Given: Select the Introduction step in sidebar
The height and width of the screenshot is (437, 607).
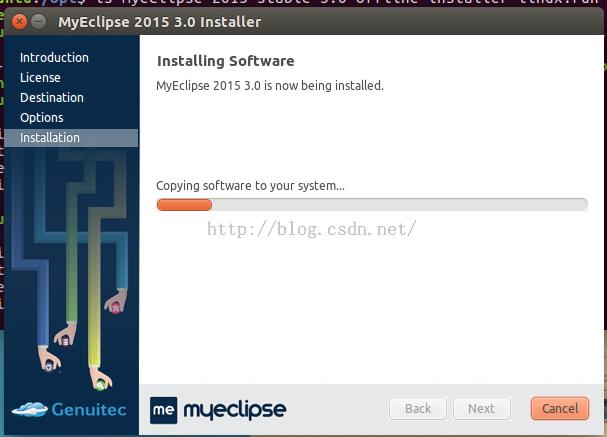Looking at the screenshot, I should click(54, 58).
